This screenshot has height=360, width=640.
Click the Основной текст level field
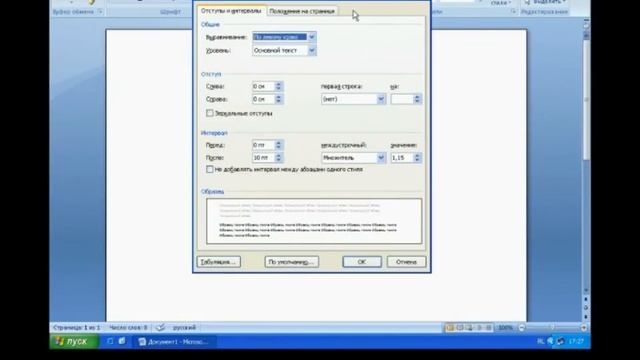280,51
